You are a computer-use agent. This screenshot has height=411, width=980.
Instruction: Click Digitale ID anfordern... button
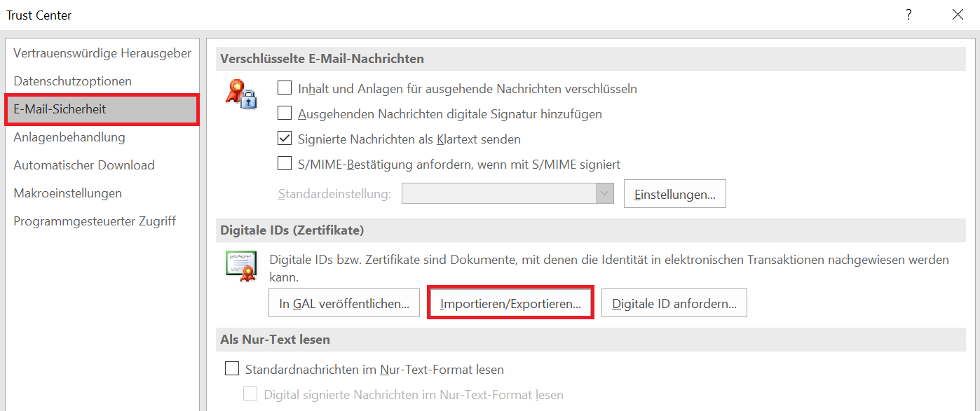click(674, 304)
